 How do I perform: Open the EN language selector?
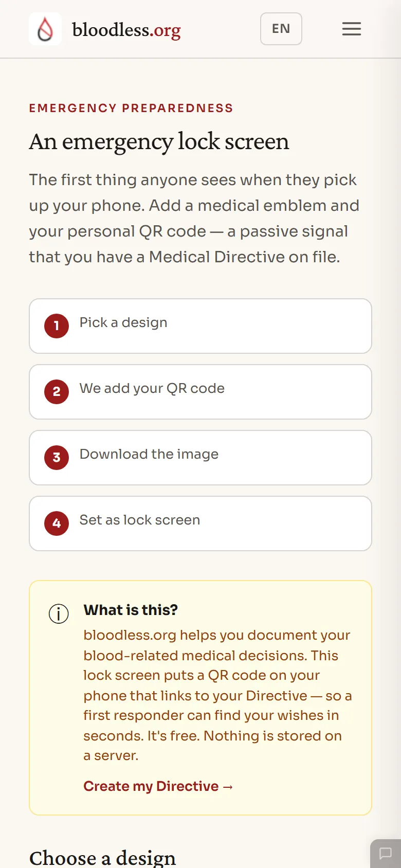click(281, 29)
